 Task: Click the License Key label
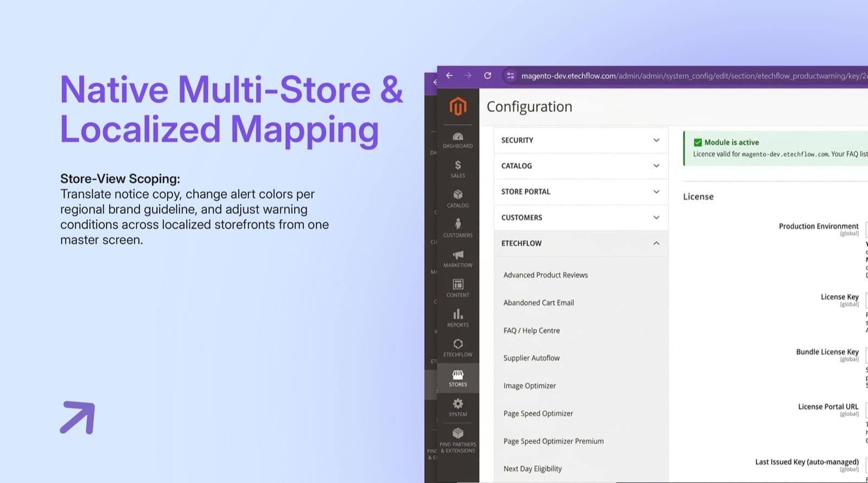(839, 297)
